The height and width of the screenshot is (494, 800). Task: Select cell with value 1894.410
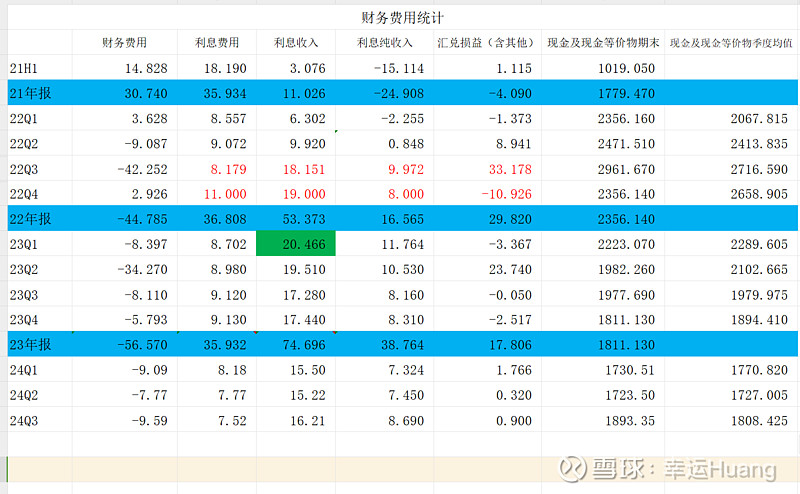tap(759, 320)
